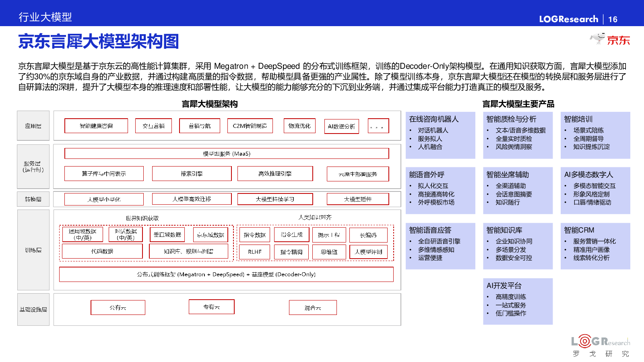Click the 思维链 box
The width and height of the screenshot is (644, 362).
pyautogui.click(x=329, y=252)
